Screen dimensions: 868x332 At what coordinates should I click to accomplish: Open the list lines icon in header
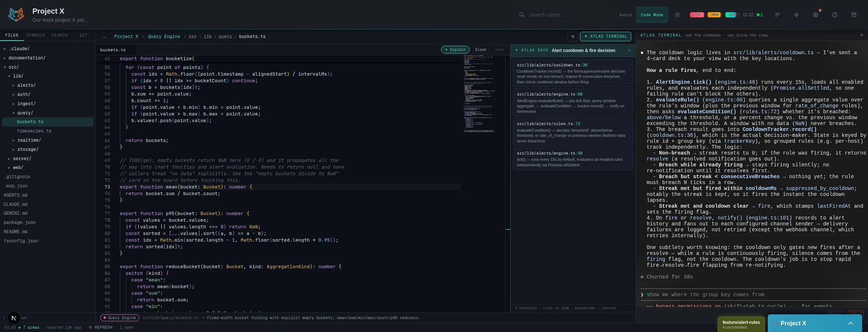pyautogui.click(x=777, y=15)
